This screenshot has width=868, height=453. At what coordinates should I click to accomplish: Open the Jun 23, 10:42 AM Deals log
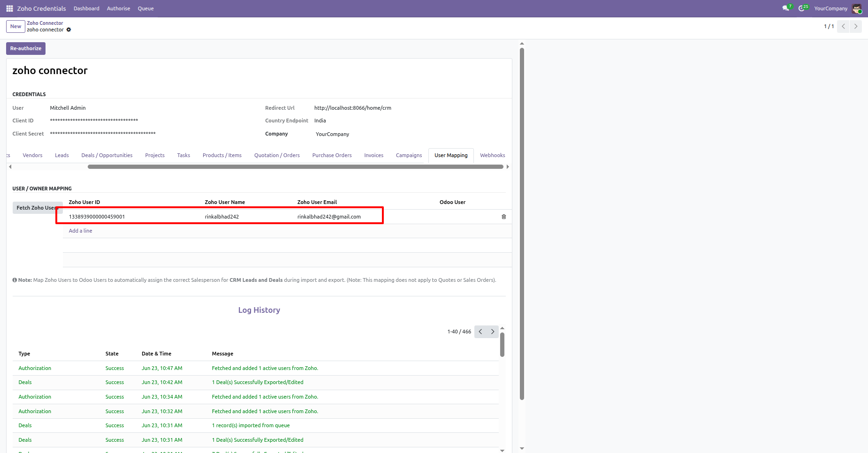pyautogui.click(x=256, y=382)
